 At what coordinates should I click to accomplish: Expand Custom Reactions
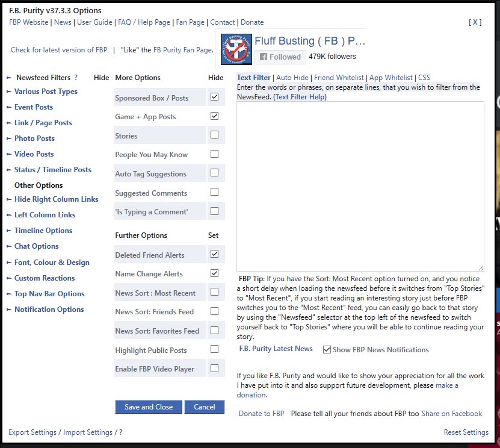click(41, 278)
